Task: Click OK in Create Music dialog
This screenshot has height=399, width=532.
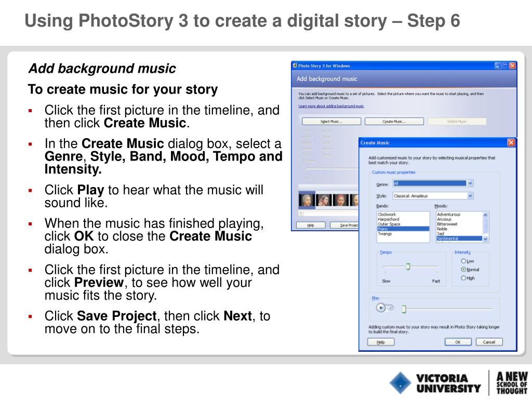Action: pos(458,342)
